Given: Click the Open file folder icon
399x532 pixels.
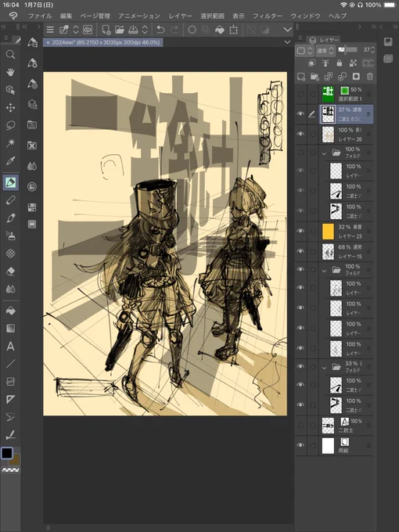Looking at the screenshot, I should click(x=120, y=30).
